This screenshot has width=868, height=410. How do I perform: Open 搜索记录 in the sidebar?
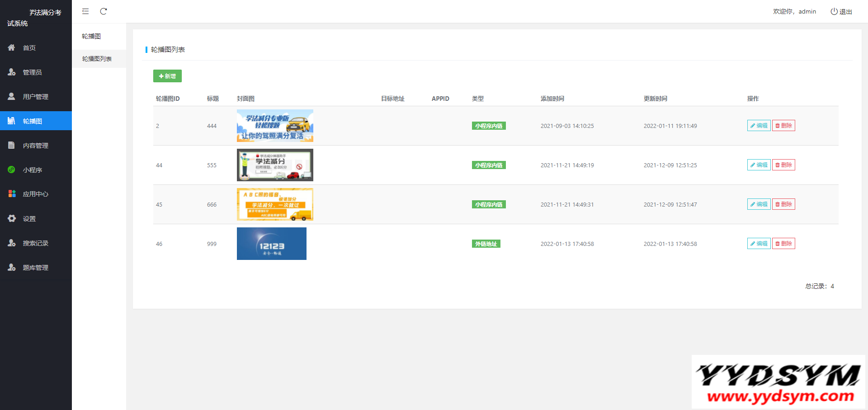click(x=35, y=243)
